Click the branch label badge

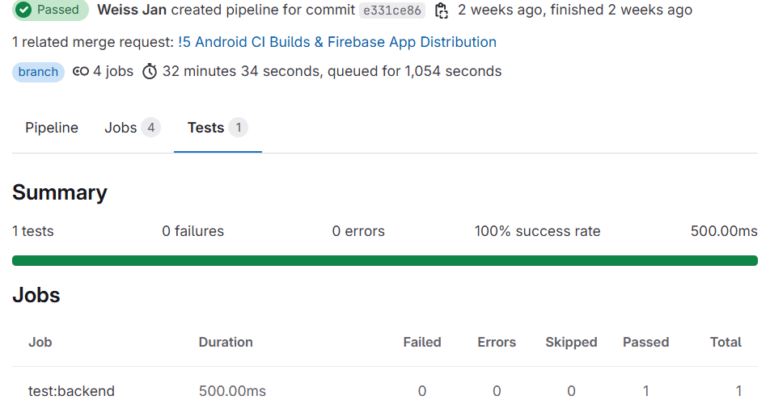pyautogui.click(x=38, y=72)
